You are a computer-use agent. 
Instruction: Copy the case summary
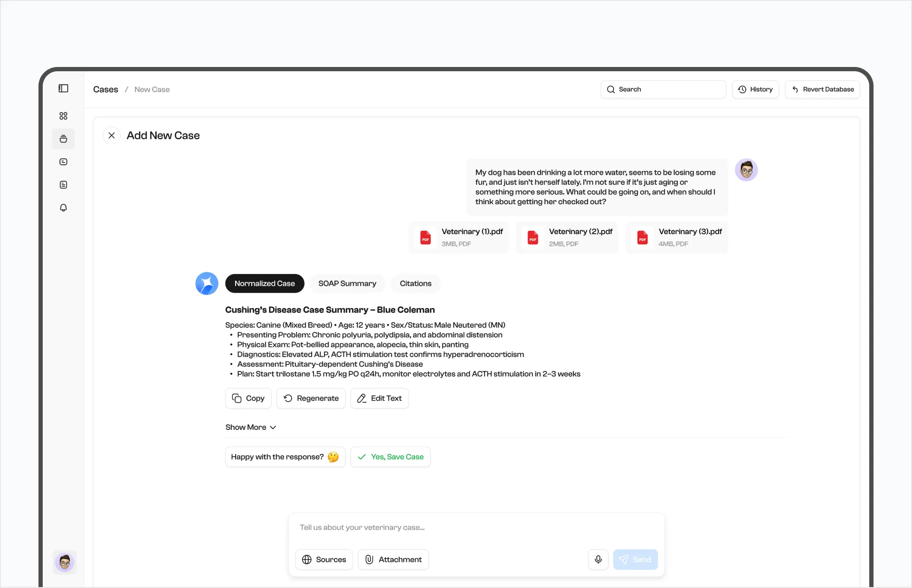point(248,398)
